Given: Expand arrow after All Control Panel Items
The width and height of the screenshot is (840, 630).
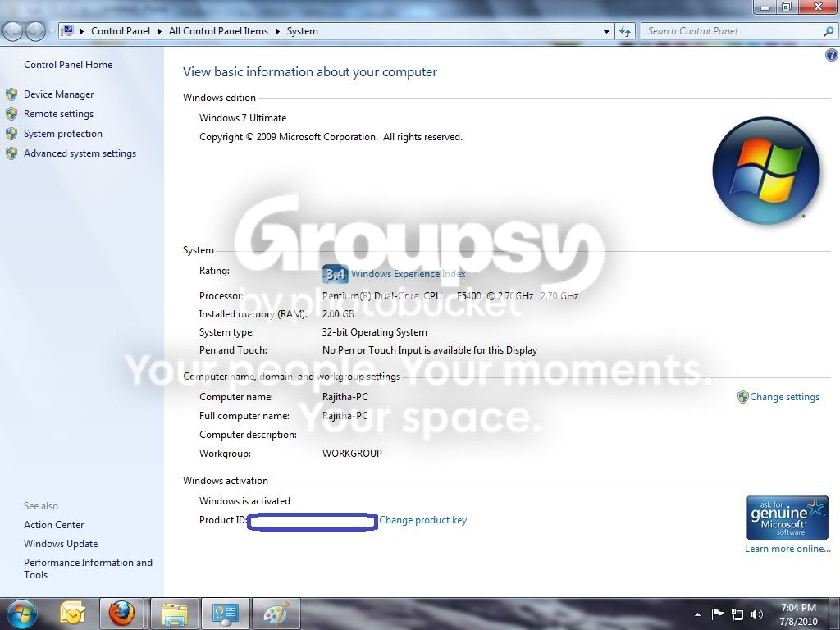Looking at the screenshot, I should coord(278,32).
